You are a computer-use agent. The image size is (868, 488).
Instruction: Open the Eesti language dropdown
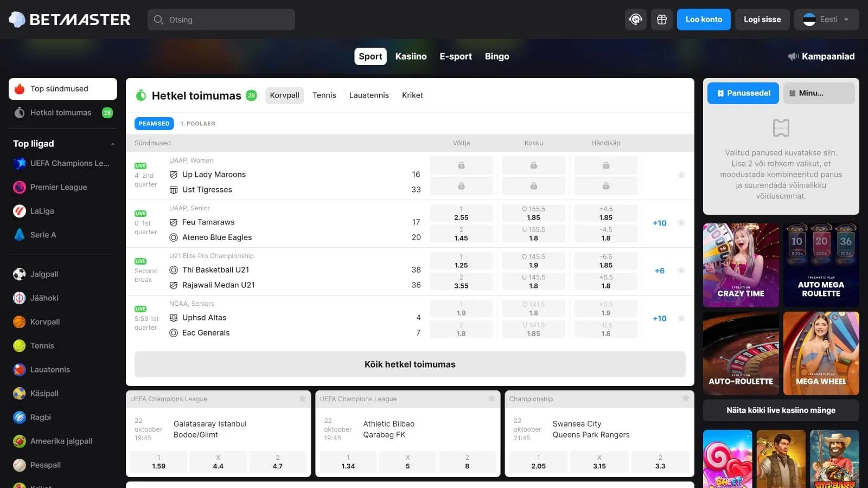(x=826, y=20)
